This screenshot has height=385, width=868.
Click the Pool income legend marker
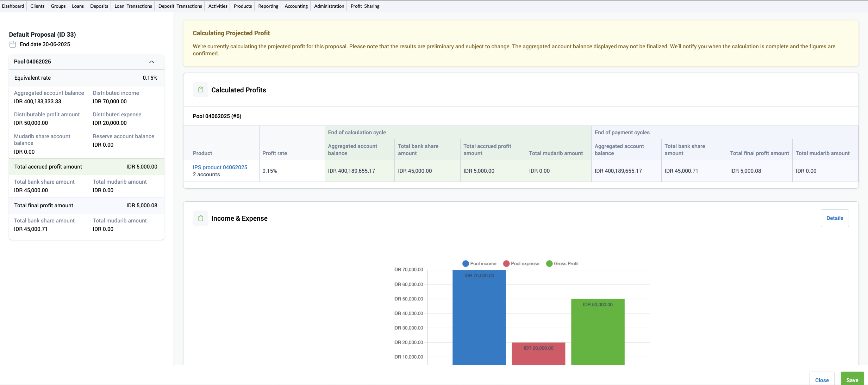coord(466,263)
